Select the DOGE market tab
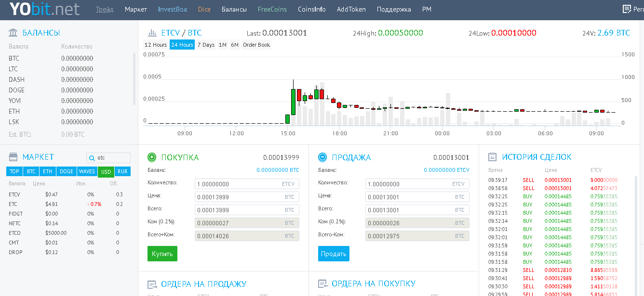The width and height of the screenshot is (644, 296). (x=67, y=171)
